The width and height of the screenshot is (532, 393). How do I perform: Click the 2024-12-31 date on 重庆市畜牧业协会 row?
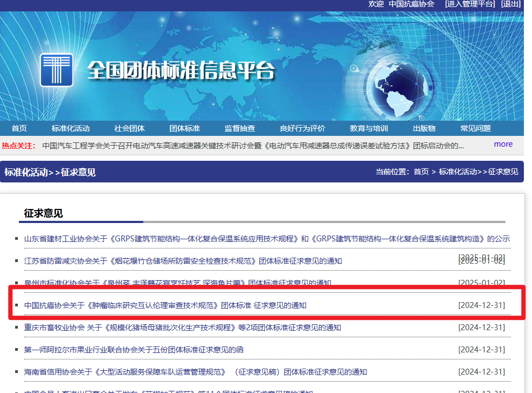click(x=481, y=327)
